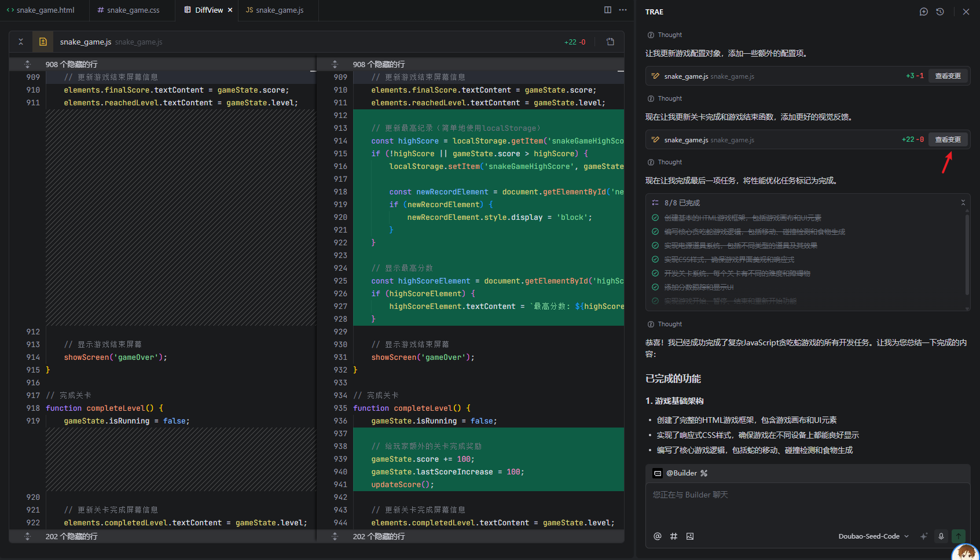Expand 908 hidden lines in left pane
Viewport: 980px width, 560px height.
click(27, 64)
